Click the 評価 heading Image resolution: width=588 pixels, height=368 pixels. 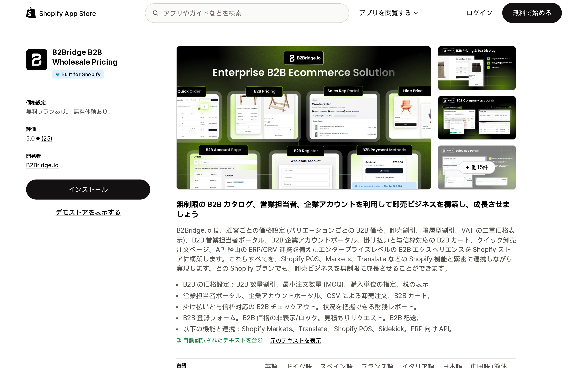click(31, 129)
